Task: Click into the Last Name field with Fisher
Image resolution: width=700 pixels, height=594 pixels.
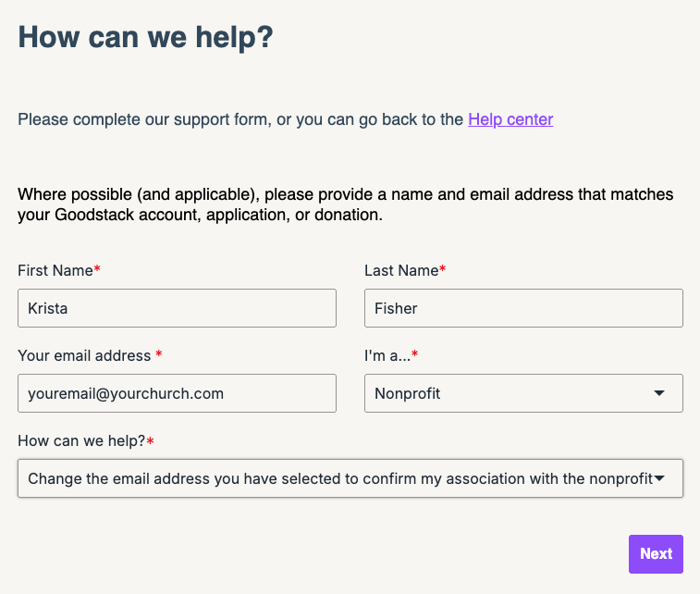Action: coord(523,308)
